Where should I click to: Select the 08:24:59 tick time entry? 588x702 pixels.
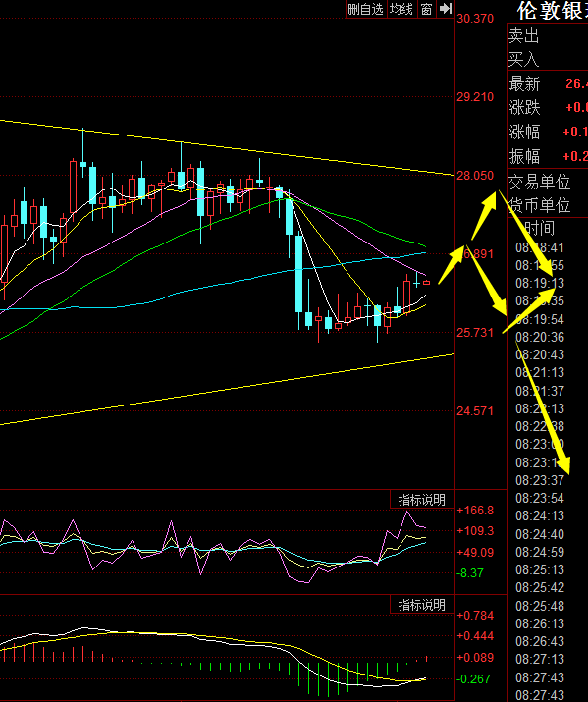tap(540, 552)
